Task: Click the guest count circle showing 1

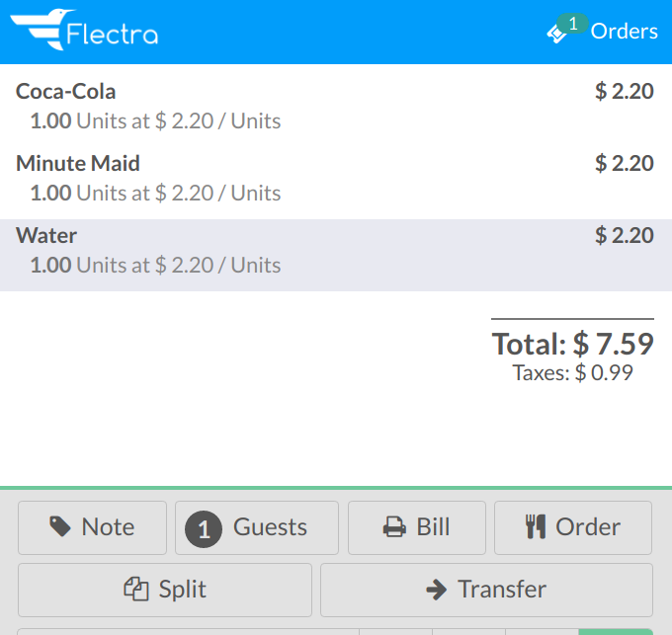Action: tap(204, 528)
